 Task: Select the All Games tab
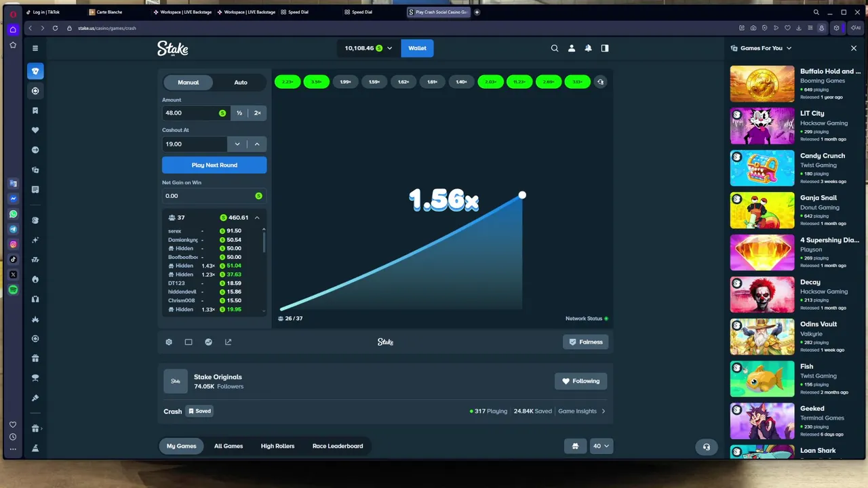tap(229, 446)
